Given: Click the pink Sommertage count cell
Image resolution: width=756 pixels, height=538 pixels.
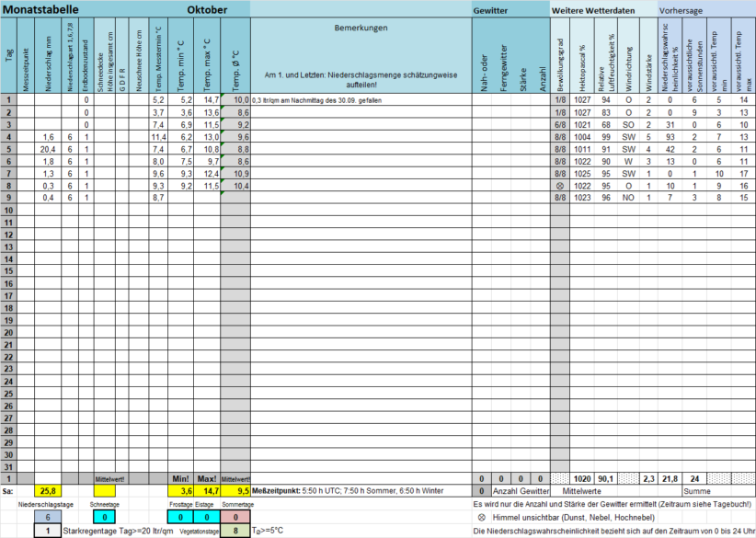Looking at the screenshot, I should [236, 518].
